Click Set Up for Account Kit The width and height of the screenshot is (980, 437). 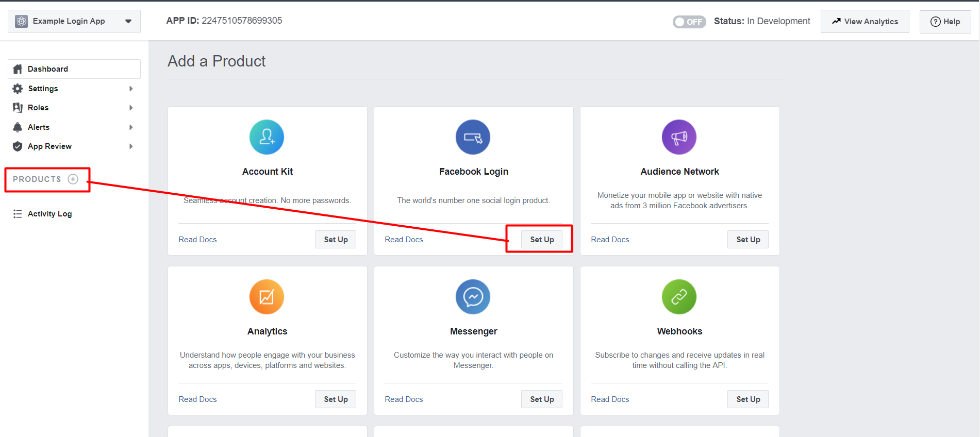(336, 240)
